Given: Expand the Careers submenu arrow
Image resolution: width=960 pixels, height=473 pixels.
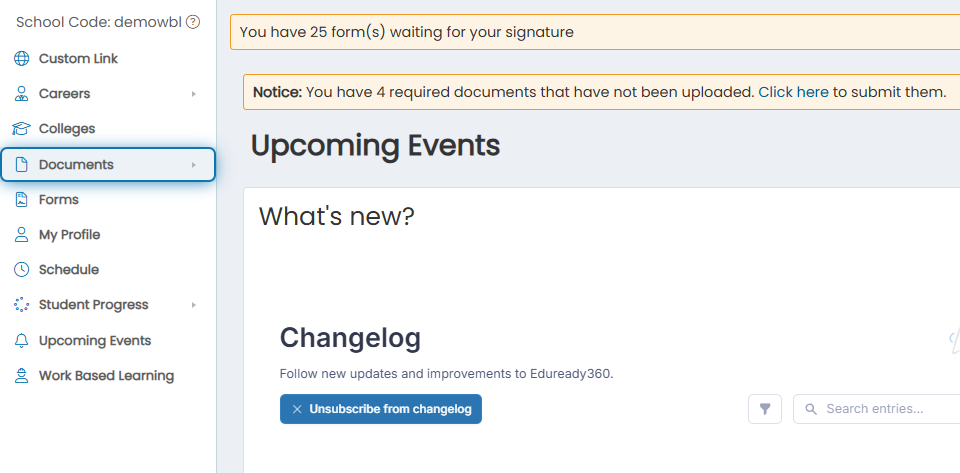Looking at the screenshot, I should (x=193, y=94).
